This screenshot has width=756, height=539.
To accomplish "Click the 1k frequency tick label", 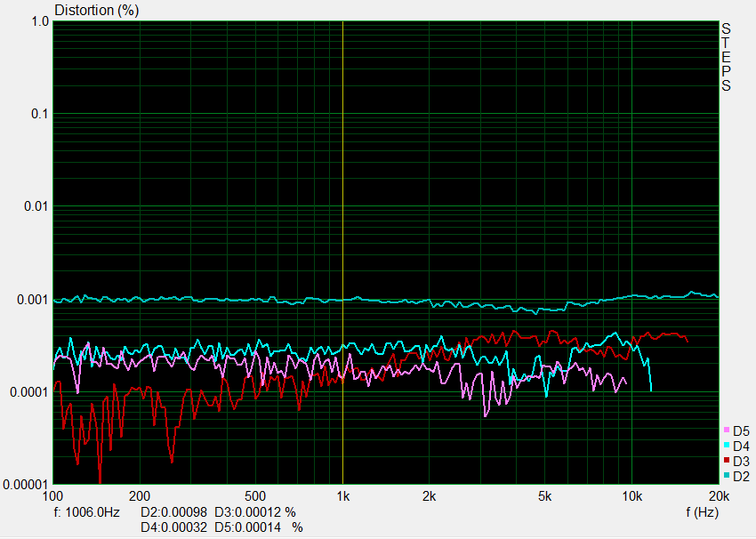I will [x=342, y=496].
